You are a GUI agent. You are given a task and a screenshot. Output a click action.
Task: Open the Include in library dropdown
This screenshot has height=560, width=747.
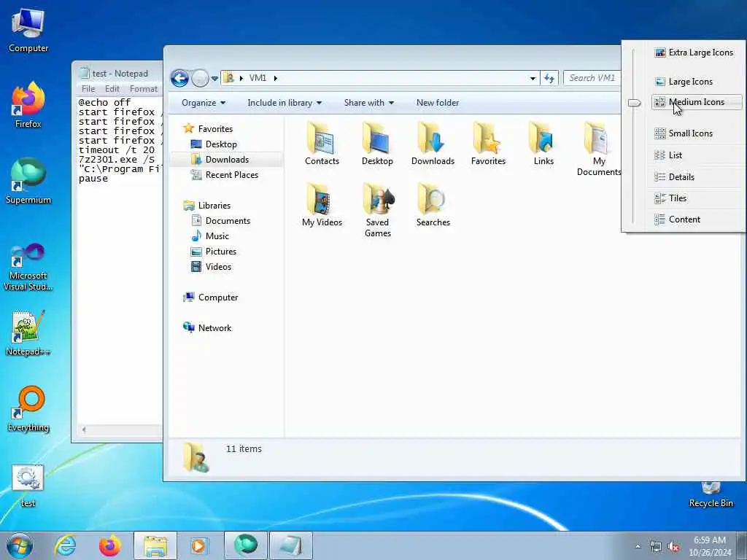[x=285, y=103]
